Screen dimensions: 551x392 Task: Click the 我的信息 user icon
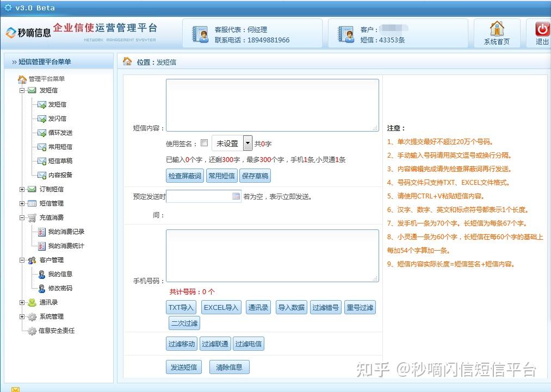[42, 275]
